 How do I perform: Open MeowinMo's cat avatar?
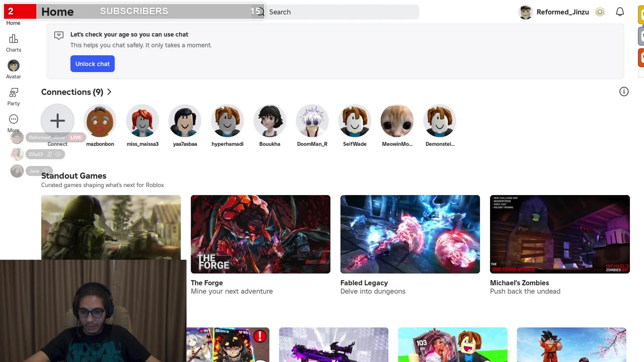tap(397, 121)
